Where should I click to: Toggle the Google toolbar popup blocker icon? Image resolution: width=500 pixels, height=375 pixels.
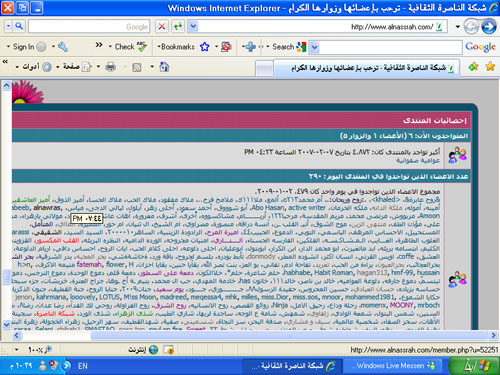coord(226,47)
